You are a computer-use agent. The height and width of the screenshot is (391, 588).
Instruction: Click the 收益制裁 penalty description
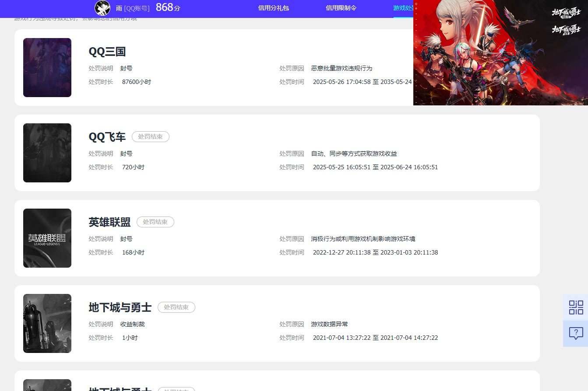pyautogui.click(x=133, y=324)
